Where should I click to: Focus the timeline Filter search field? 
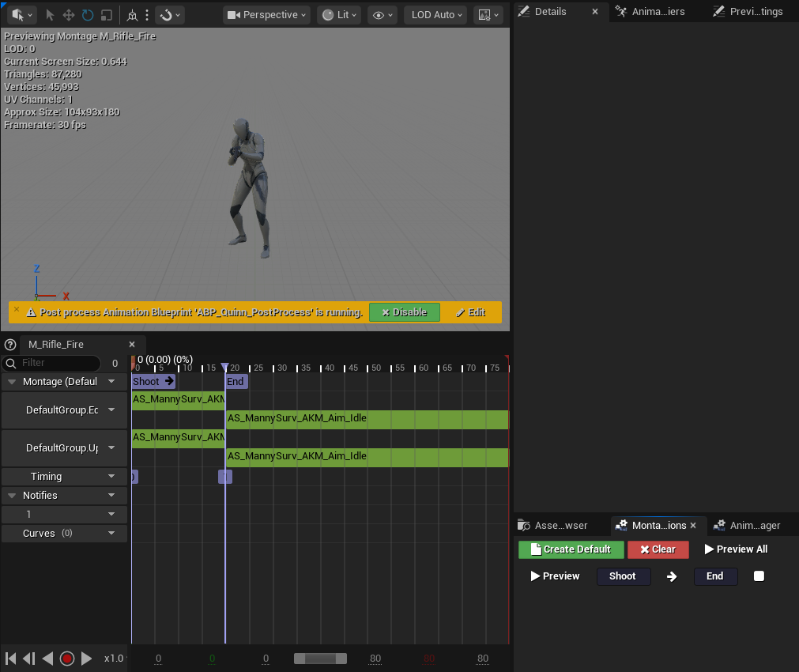point(51,363)
